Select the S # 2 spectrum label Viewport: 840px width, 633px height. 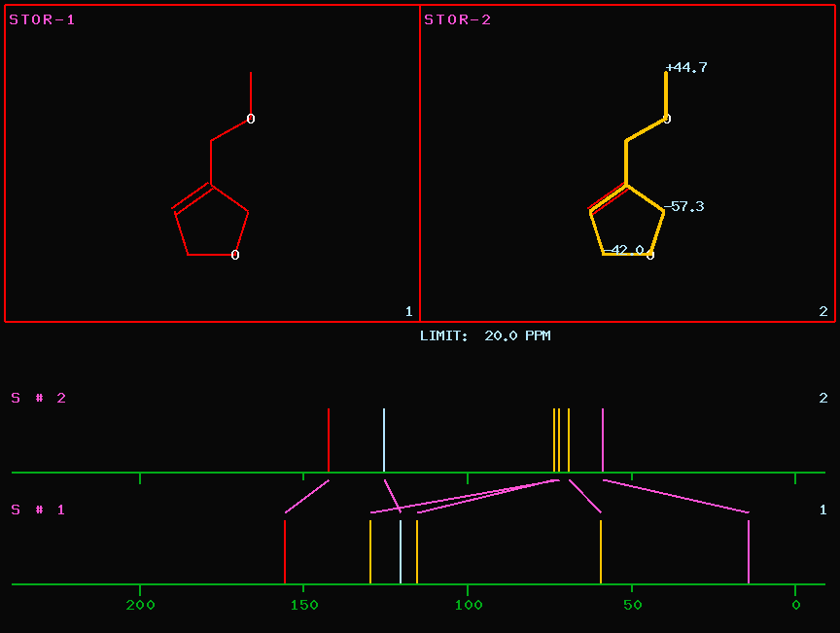(x=39, y=398)
